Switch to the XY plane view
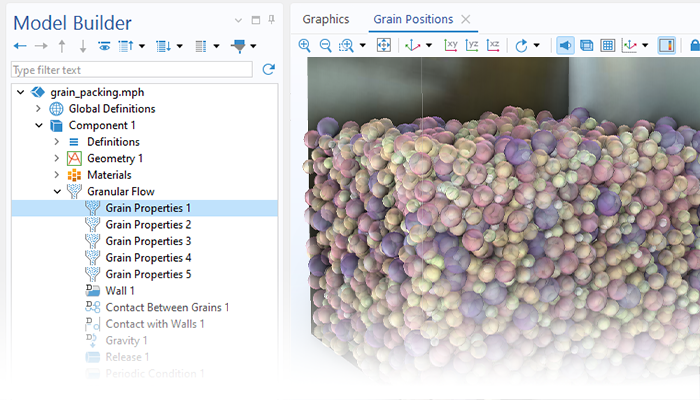Image resolution: width=700 pixels, height=400 pixels. pyautogui.click(x=451, y=45)
